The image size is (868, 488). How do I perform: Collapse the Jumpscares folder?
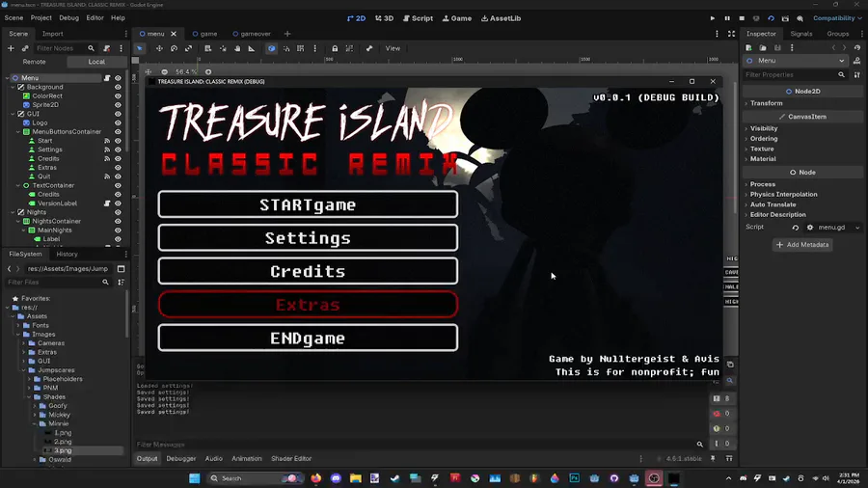[x=24, y=370]
